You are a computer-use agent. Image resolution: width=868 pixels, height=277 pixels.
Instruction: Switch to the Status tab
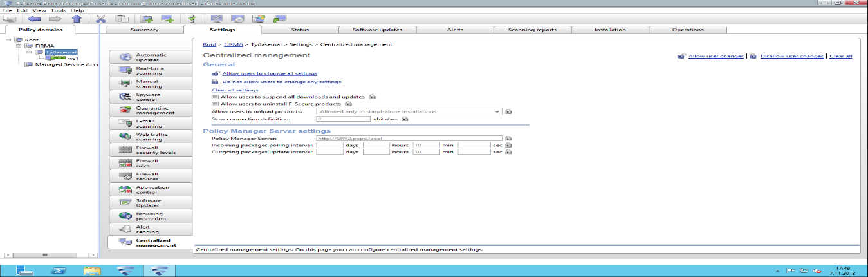point(300,30)
